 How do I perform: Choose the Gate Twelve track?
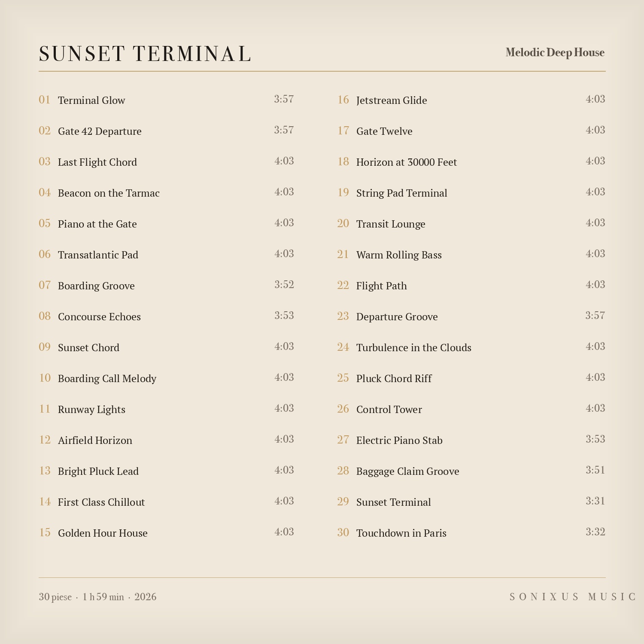384,131
